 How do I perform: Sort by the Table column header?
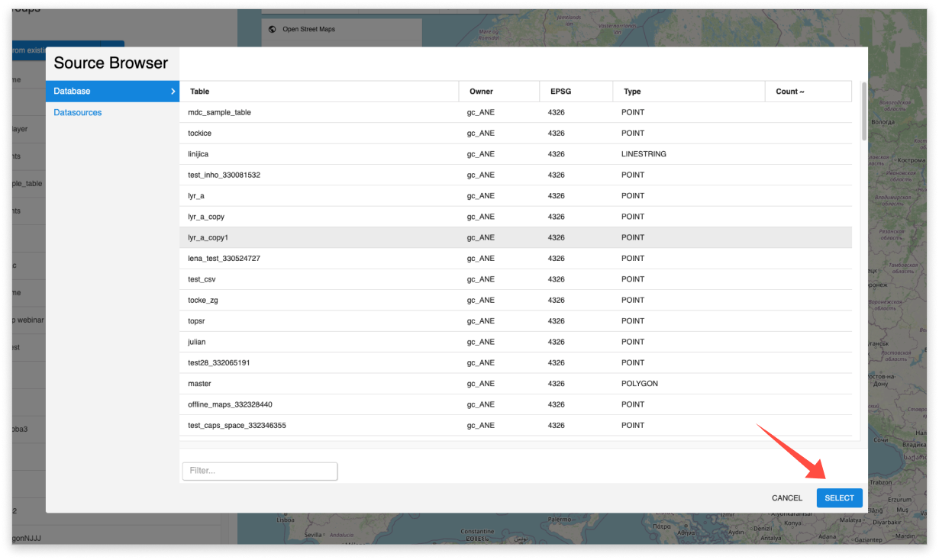tap(198, 91)
